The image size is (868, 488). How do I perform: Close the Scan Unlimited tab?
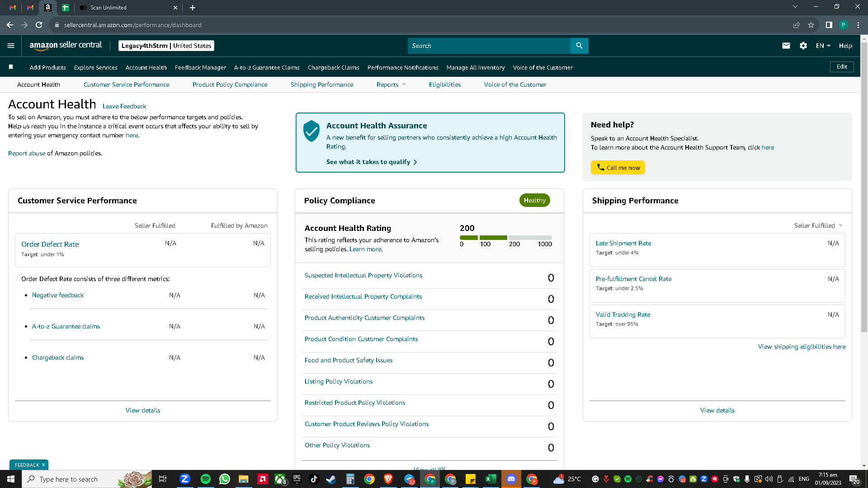coord(175,7)
